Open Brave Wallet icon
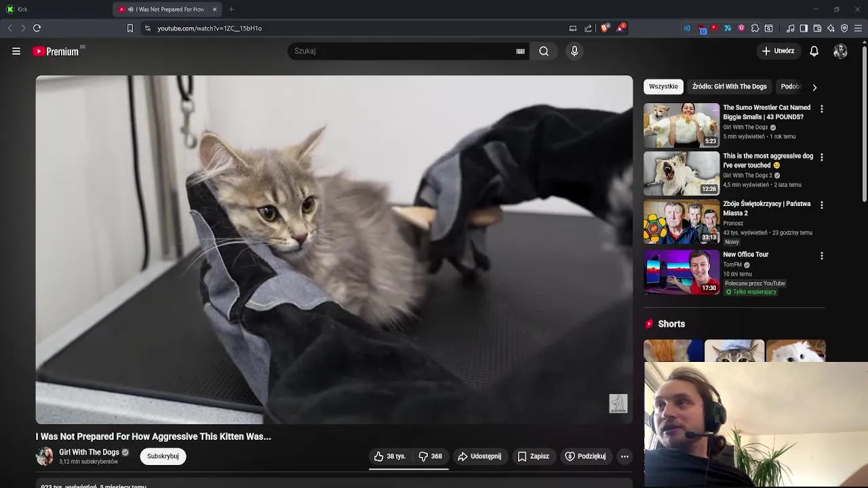 coord(817,28)
